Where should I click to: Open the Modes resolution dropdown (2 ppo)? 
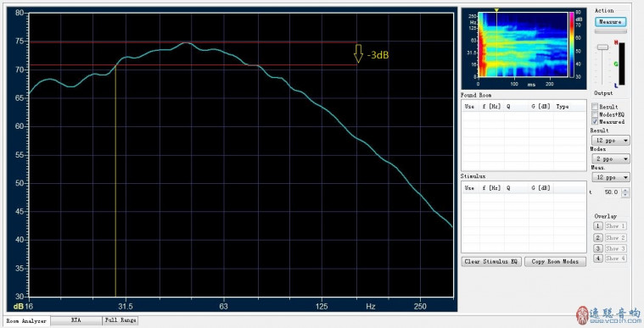click(x=611, y=158)
